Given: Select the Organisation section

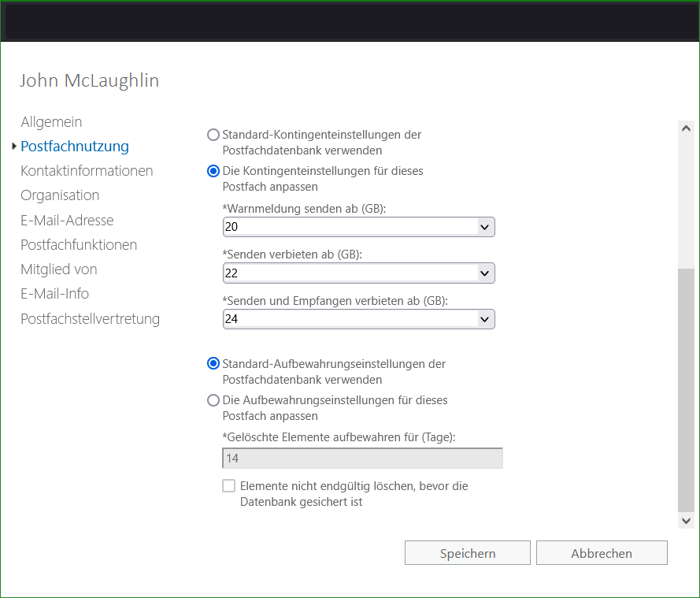Looking at the screenshot, I should 60,195.
